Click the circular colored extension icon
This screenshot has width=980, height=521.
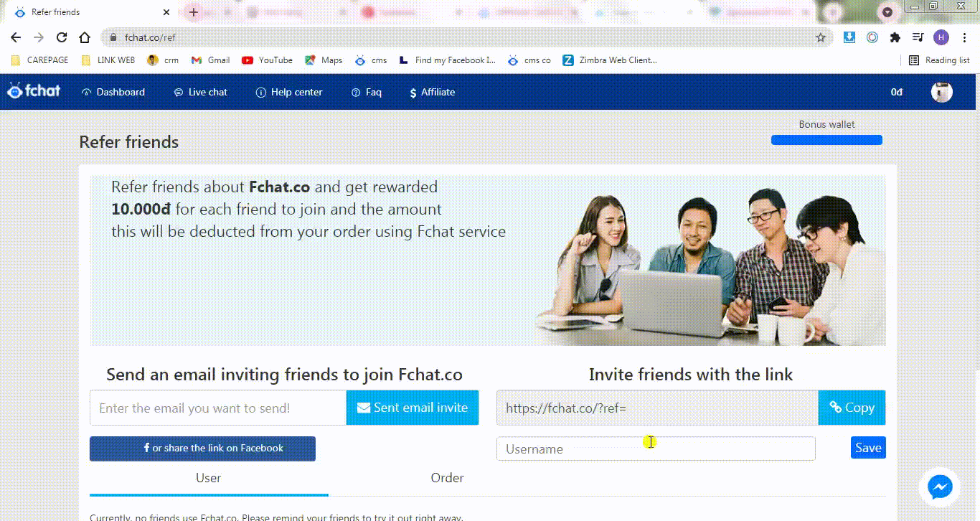pyautogui.click(x=872, y=37)
